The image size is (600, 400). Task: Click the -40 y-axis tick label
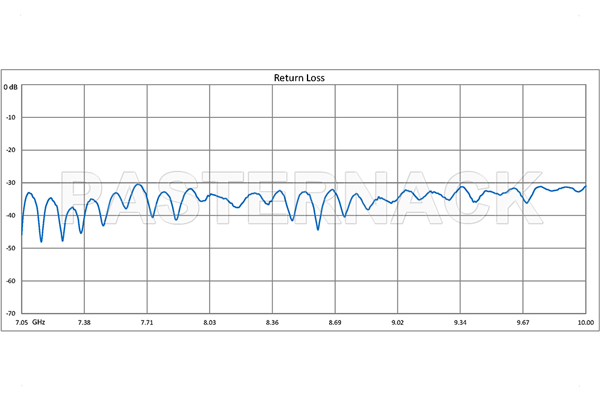coord(12,216)
